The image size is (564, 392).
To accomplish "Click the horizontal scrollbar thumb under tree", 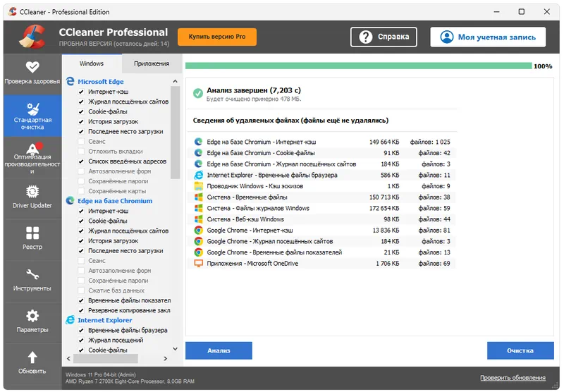I will (x=106, y=359).
